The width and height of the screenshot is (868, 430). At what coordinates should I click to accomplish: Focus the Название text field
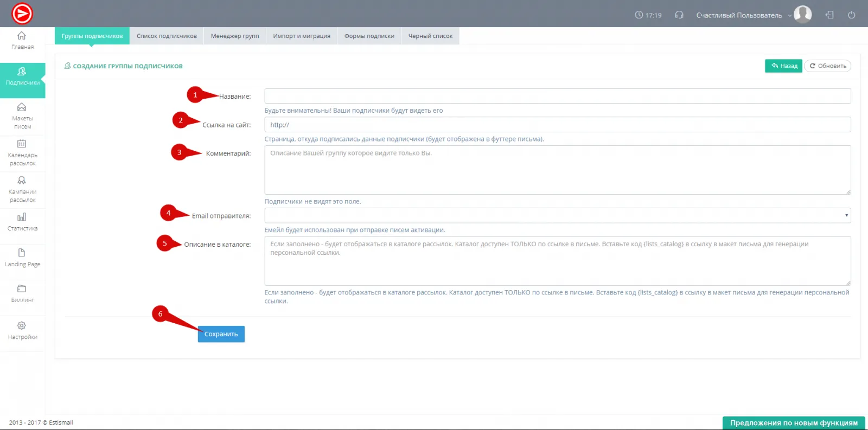coord(557,96)
